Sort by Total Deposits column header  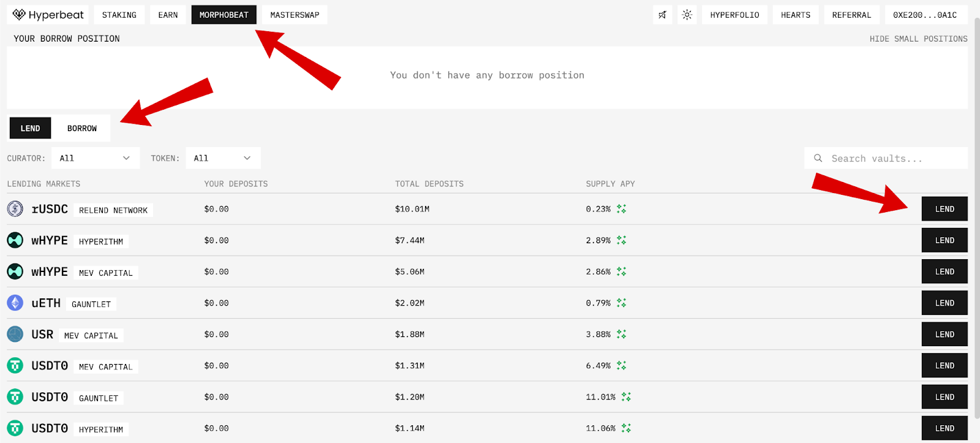[429, 184]
